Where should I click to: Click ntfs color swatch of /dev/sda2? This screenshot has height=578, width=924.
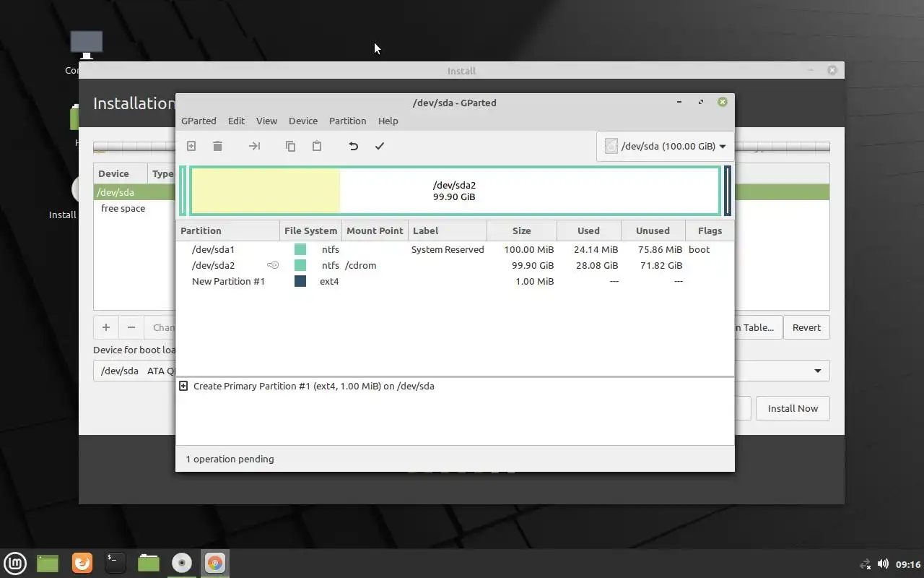point(300,265)
